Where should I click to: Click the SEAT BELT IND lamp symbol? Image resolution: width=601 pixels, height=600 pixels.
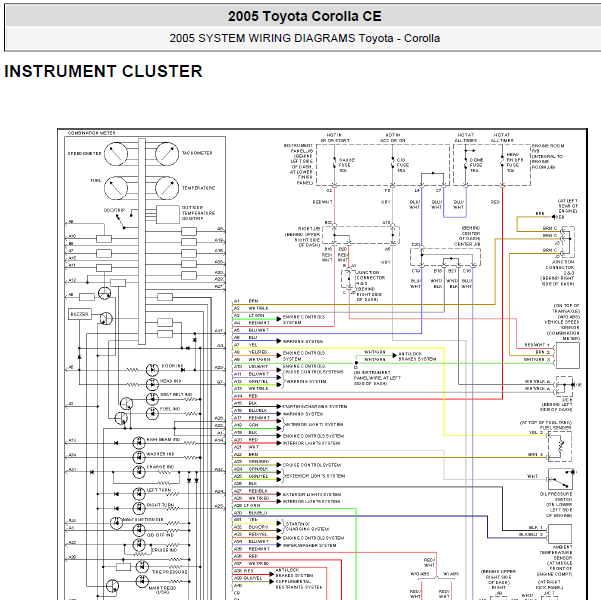[x=153, y=399]
